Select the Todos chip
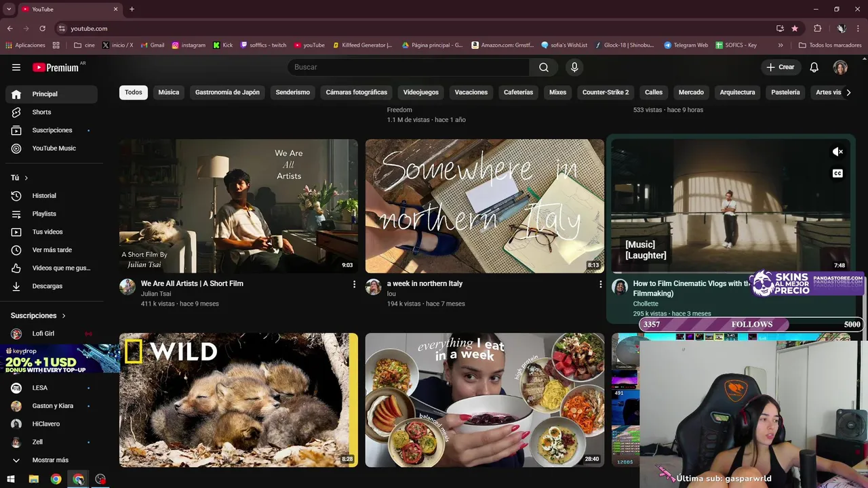Image resolution: width=868 pixels, height=488 pixels. (x=134, y=92)
